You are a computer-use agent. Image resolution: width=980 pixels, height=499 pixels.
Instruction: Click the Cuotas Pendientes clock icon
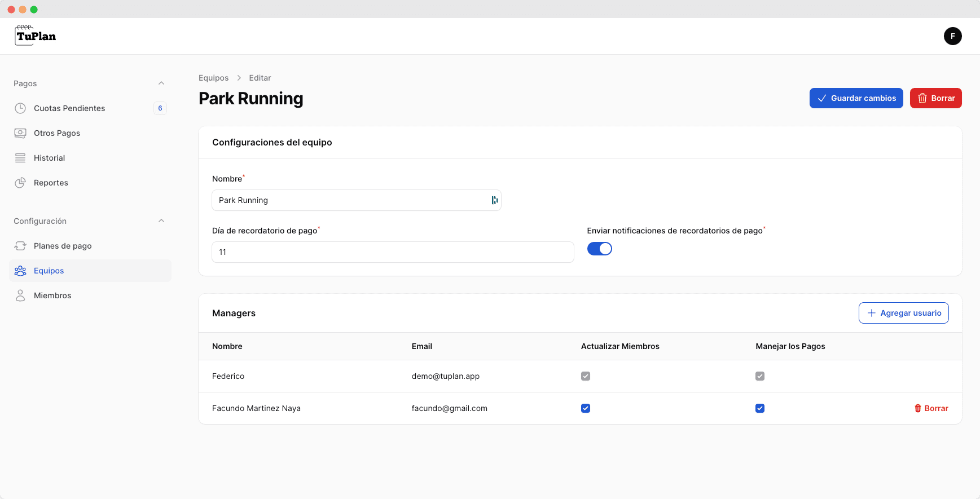[20, 108]
